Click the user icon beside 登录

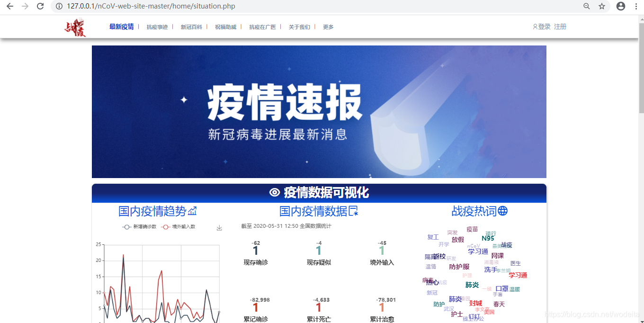[x=535, y=27]
